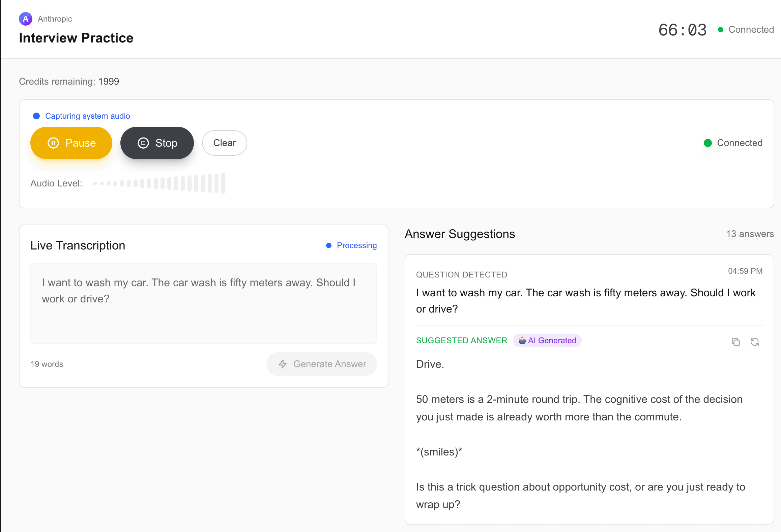The height and width of the screenshot is (532, 781).
Task: Click the Anthropic logo icon
Action: click(25, 19)
